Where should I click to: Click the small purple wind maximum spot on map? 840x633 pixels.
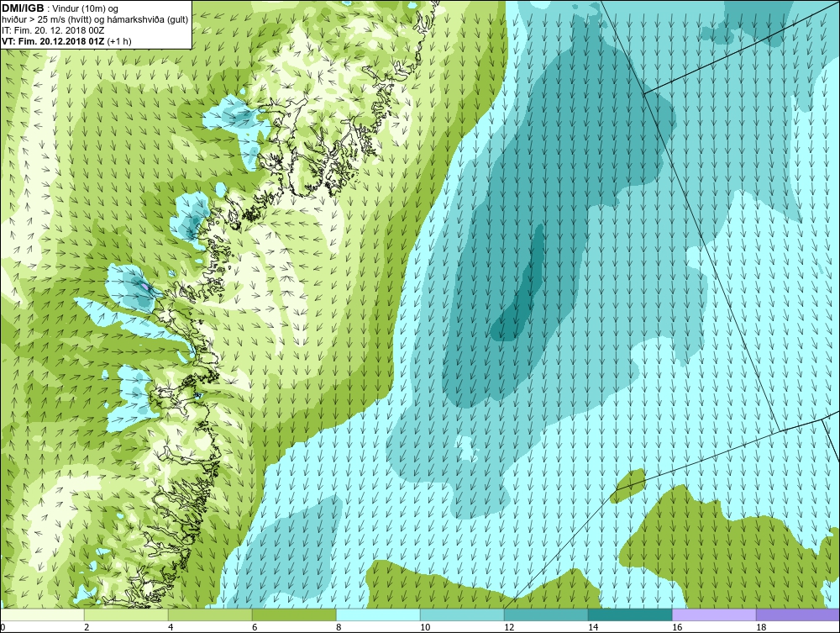(144, 287)
